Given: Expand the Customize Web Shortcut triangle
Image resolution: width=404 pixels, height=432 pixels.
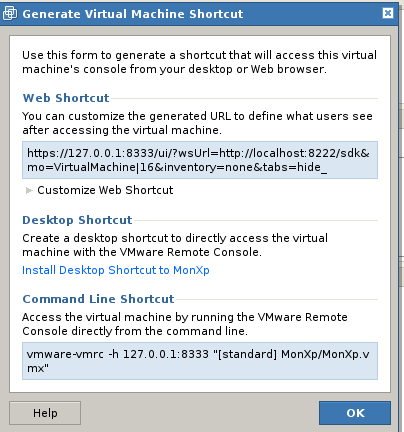Looking at the screenshot, I should [29, 190].
